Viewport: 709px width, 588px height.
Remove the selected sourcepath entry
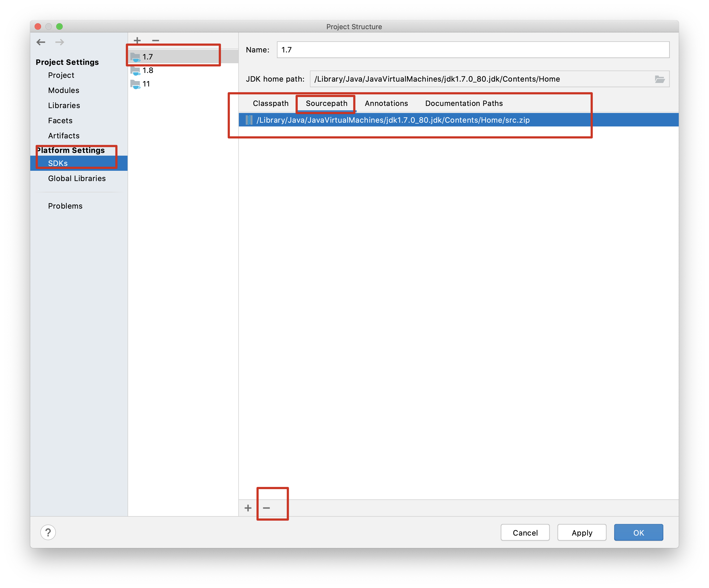coord(266,508)
